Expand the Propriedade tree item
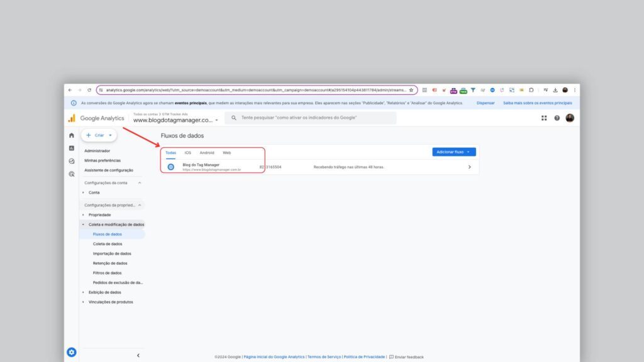This screenshot has width=644, height=362. click(84, 215)
